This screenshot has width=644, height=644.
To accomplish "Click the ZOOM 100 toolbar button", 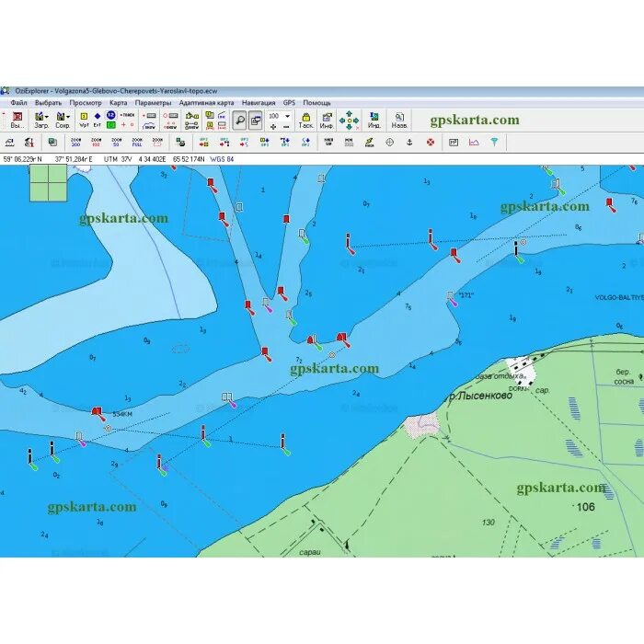I will [x=96, y=142].
